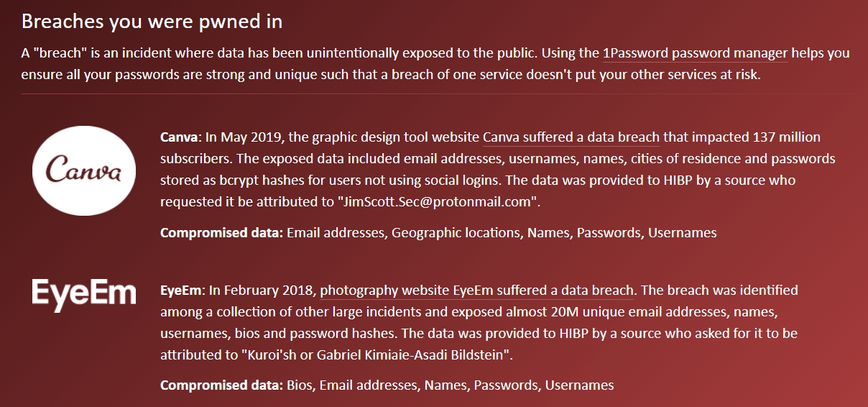The image size is (868, 407).
Task: Click 'Bios' in EyeEm's compromised data
Action: tap(300, 385)
